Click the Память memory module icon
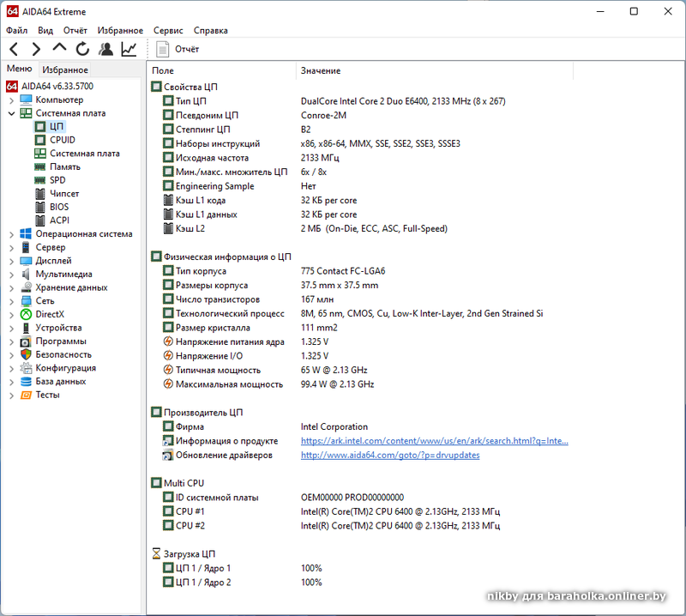Image resolution: width=686 pixels, height=616 pixels. [x=39, y=166]
